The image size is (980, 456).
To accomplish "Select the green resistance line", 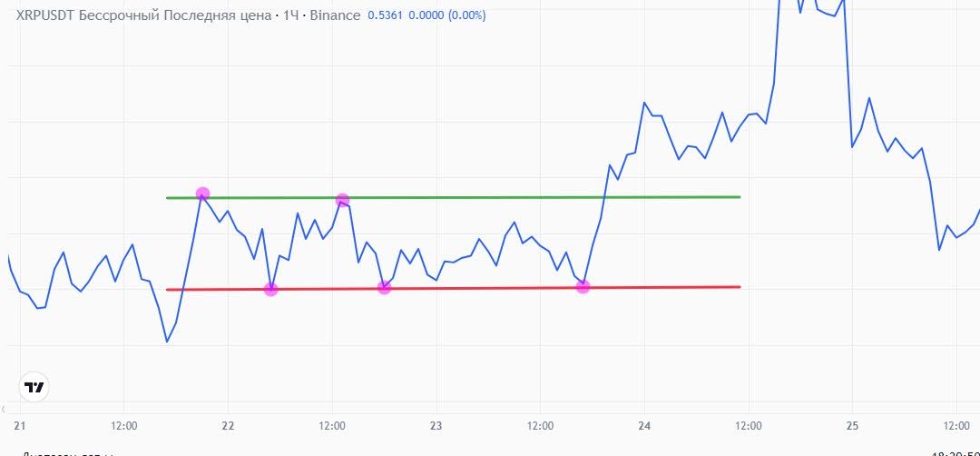I will [453, 197].
